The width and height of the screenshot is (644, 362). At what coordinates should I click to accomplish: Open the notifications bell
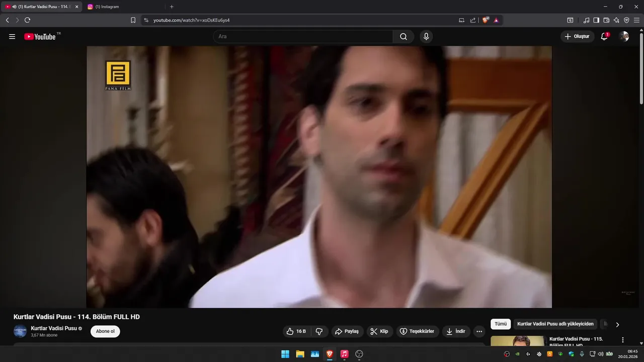[x=605, y=36]
